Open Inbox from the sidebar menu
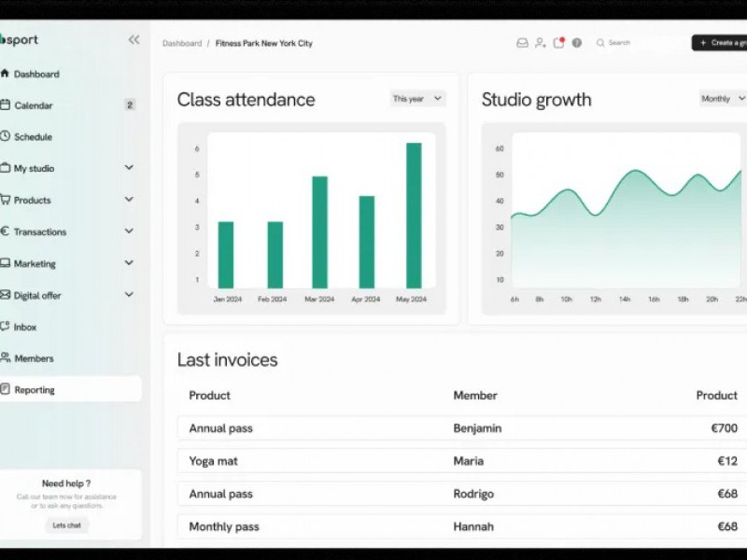Viewport: 747px width, 560px height. [x=25, y=327]
